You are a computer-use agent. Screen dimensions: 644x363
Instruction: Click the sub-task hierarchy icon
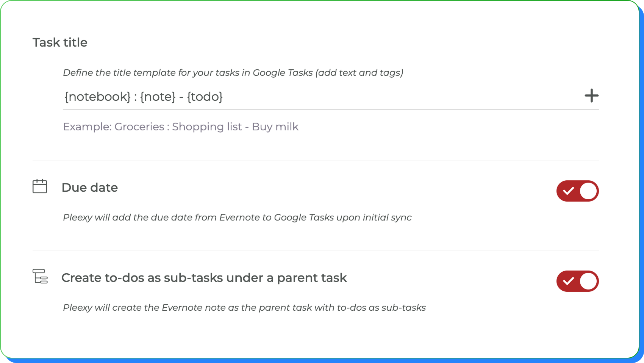point(40,276)
